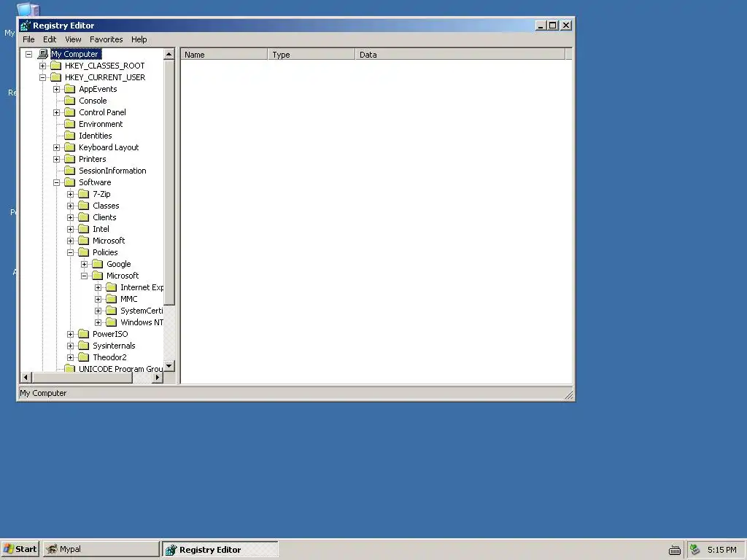This screenshot has height=560, width=747.
Task: Click the Console folder icon
Action: 70,101
